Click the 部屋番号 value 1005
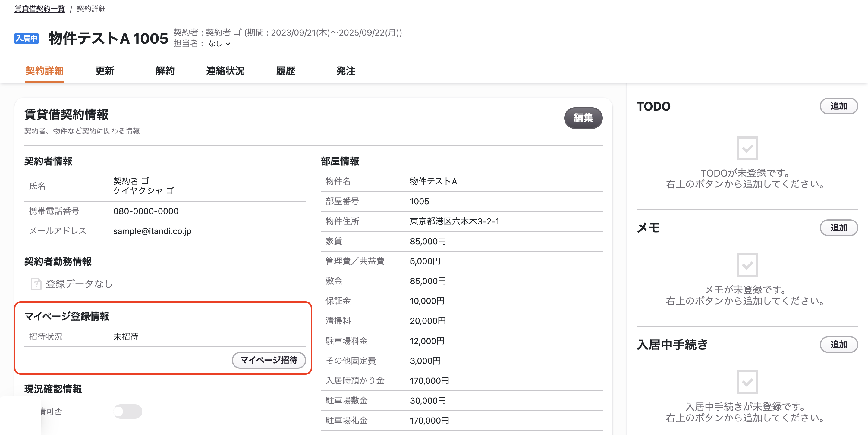The image size is (868, 435). coord(419,201)
